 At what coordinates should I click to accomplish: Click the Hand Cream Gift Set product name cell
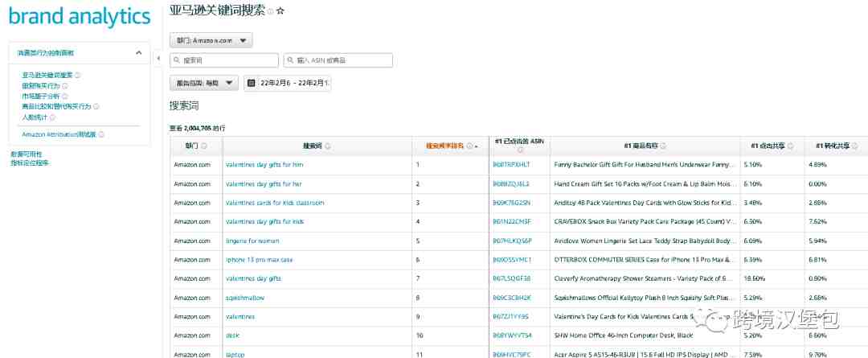pos(645,184)
